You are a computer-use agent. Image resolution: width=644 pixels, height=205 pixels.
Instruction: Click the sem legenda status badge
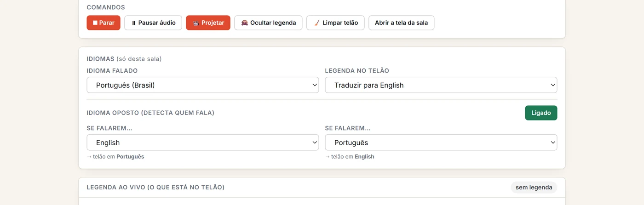pos(534,188)
